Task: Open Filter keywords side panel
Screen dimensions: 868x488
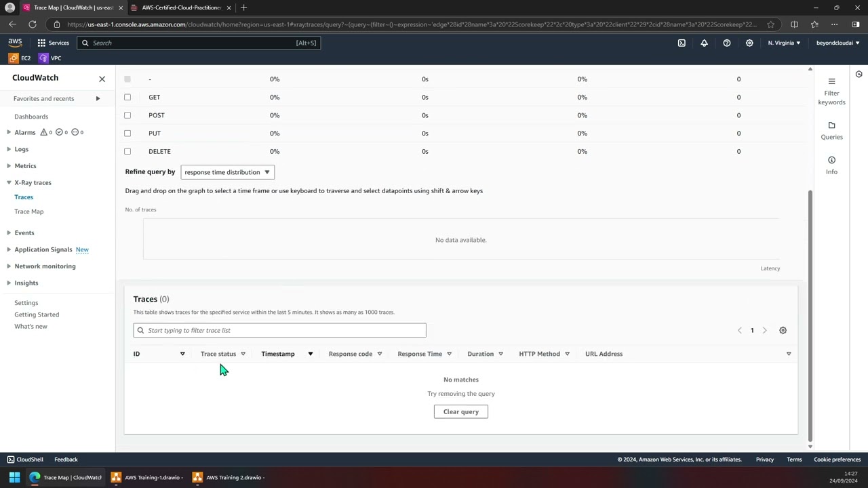Action: click(x=831, y=91)
